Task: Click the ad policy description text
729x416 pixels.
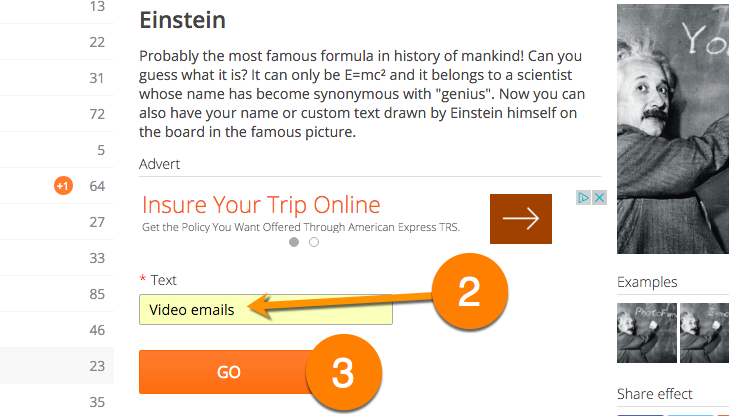Action: click(301, 227)
